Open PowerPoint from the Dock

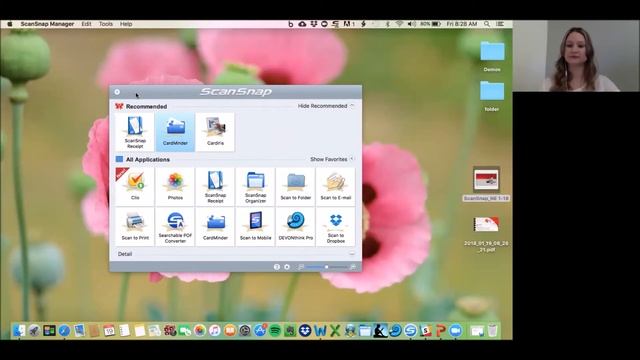point(440,331)
